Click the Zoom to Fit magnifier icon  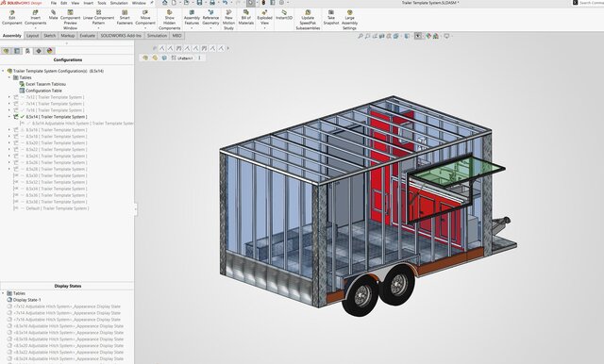pyautogui.click(x=361, y=36)
